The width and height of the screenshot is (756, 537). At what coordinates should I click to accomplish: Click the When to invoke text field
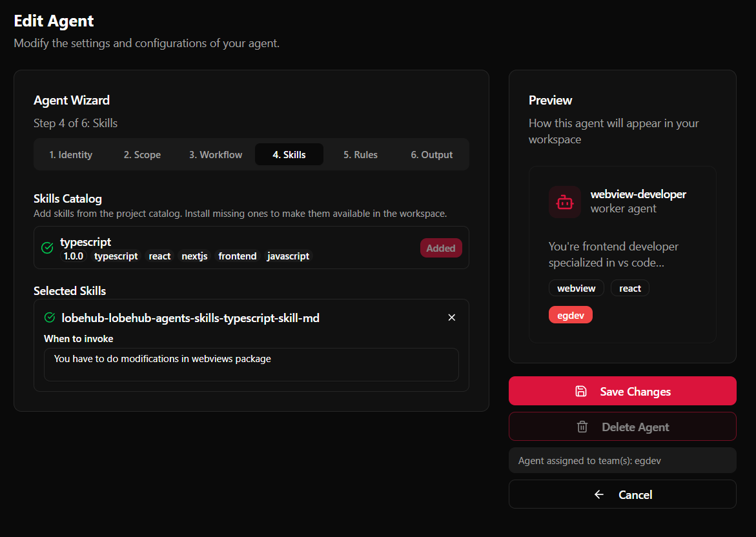click(251, 365)
